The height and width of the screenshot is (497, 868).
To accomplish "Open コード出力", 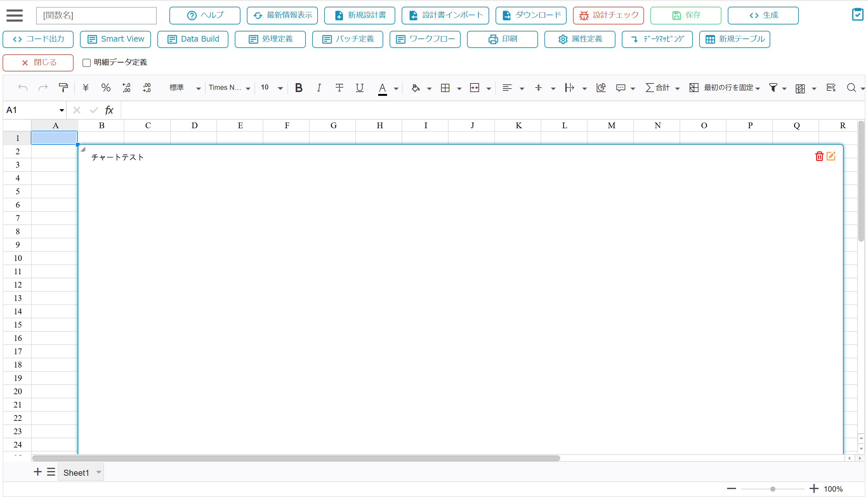I will (38, 39).
